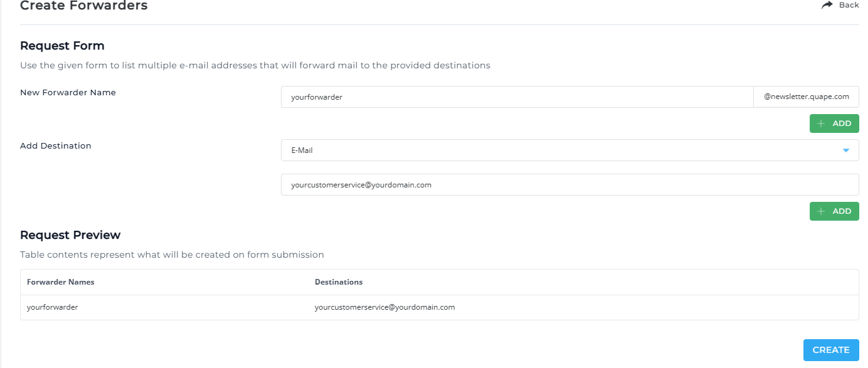This screenshot has width=868, height=368.
Task: Select the yourforwarder cell in the preview table
Action: 53,307
